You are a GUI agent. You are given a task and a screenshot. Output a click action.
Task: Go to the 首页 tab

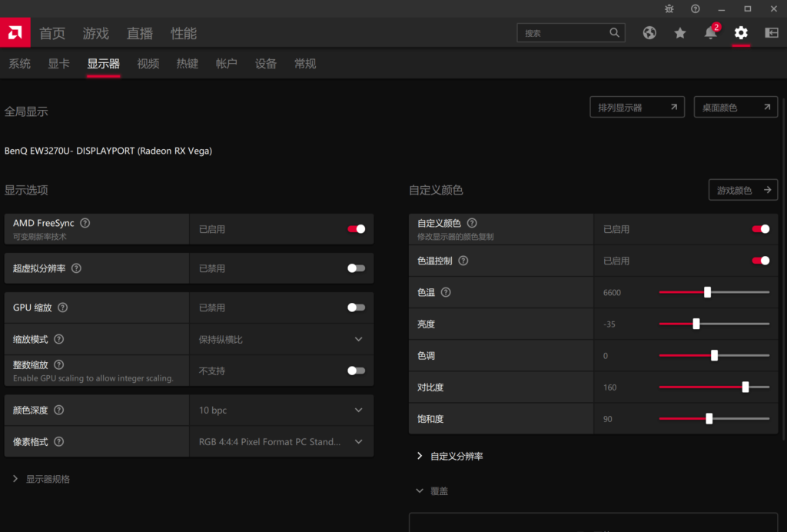[52, 33]
